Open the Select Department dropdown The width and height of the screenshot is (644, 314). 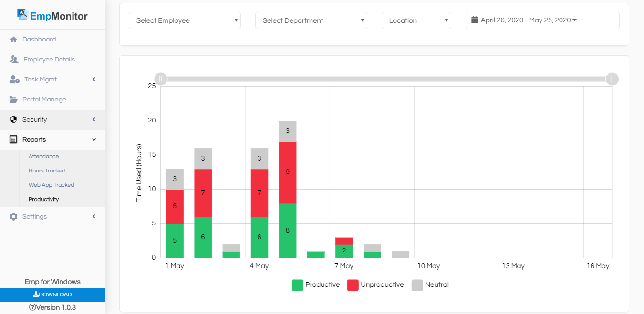coord(311,20)
